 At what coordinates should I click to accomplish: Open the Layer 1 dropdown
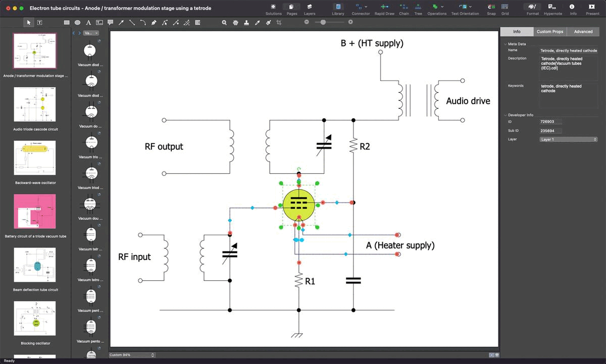pyautogui.click(x=569, y=139)
